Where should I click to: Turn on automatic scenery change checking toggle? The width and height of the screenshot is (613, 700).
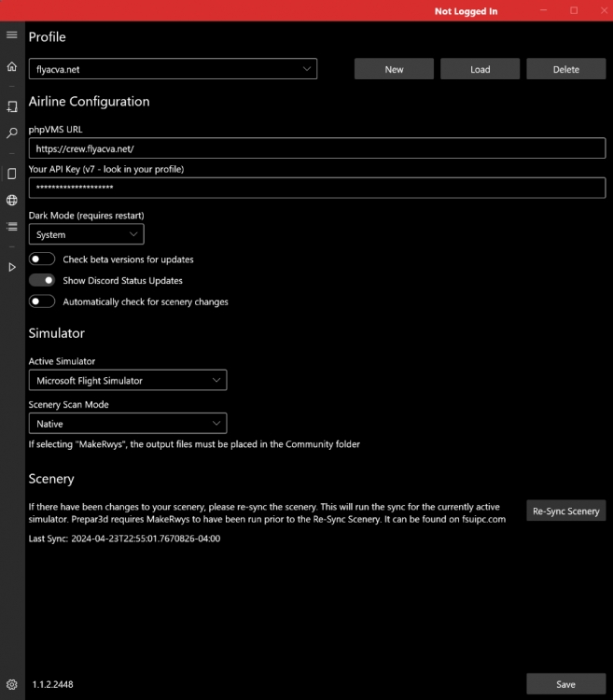[x=42, y=301]
